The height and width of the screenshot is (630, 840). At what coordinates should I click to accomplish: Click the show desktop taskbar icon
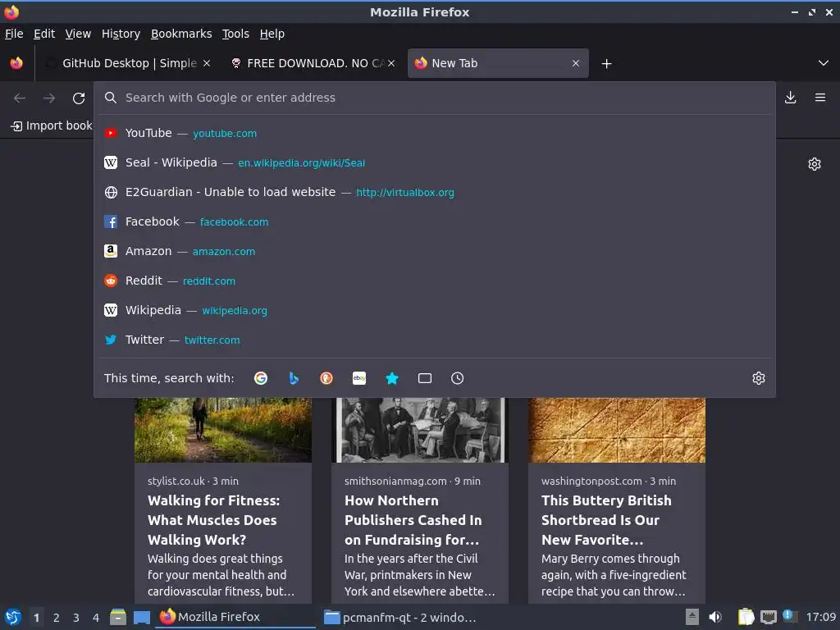pos(141,618)
